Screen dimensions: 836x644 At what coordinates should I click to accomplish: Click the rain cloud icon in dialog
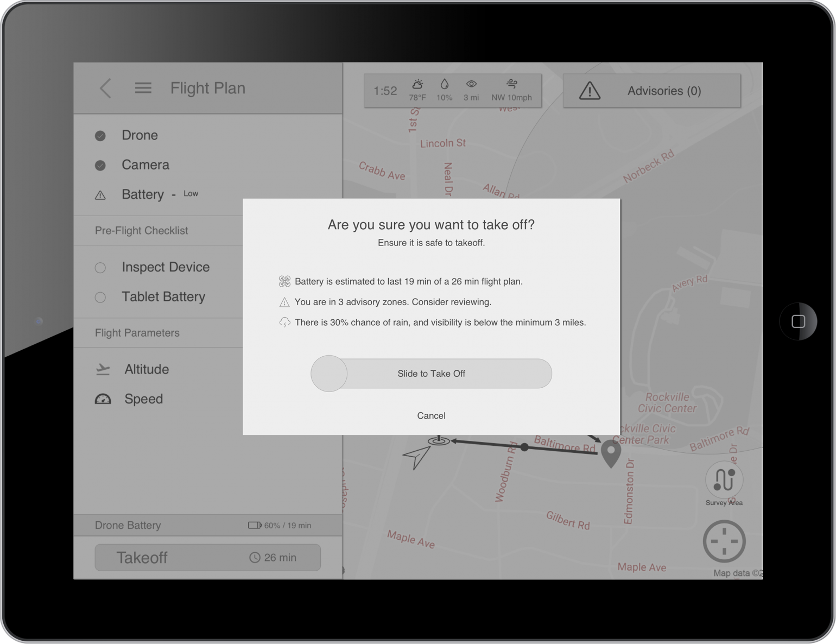[284, 323]
